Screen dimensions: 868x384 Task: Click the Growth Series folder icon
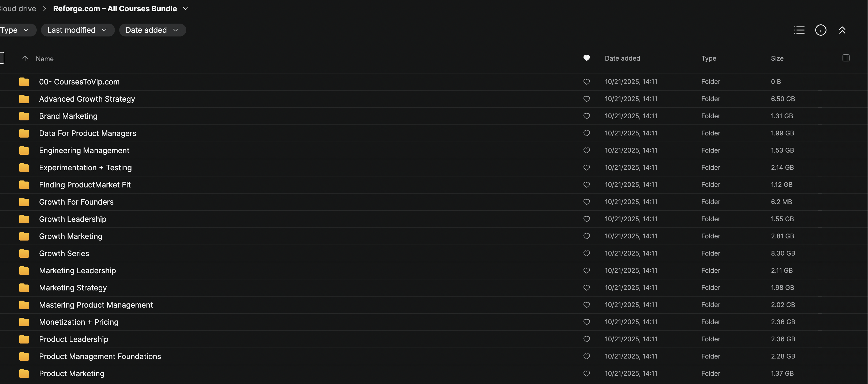point(24,253)
